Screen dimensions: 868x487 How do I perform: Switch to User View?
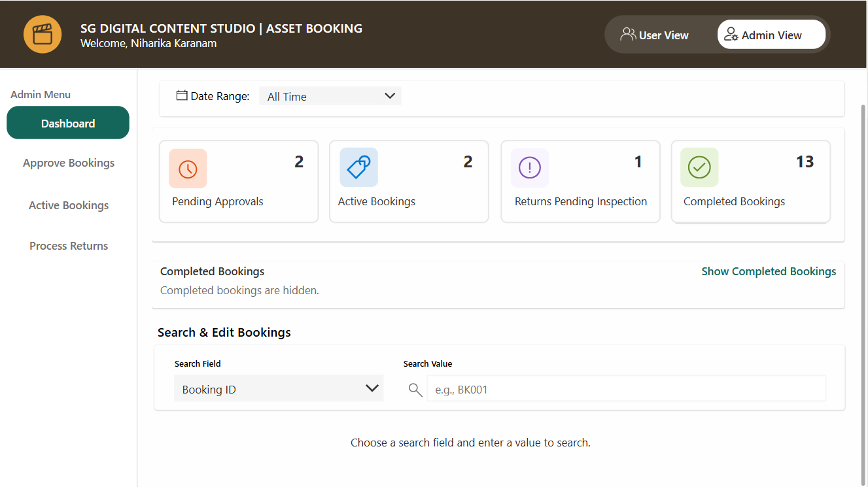655,35
